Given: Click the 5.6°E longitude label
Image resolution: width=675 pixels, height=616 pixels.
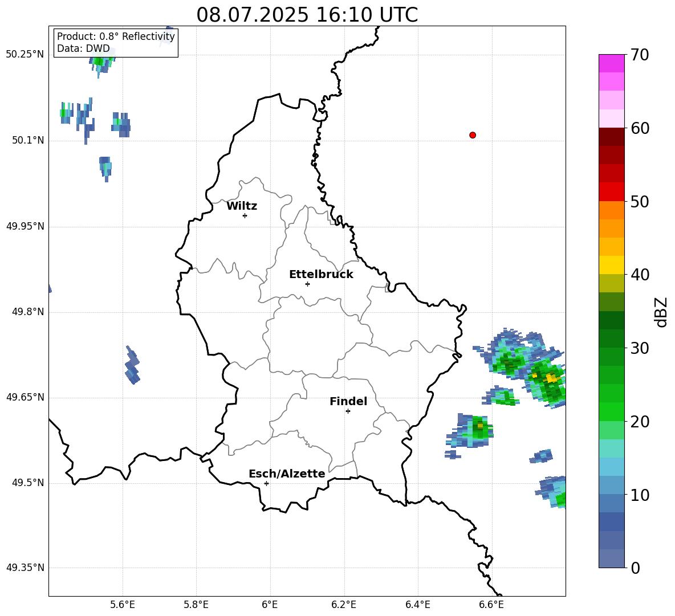Looking at the screenshot, I should [x=123, y=605].
